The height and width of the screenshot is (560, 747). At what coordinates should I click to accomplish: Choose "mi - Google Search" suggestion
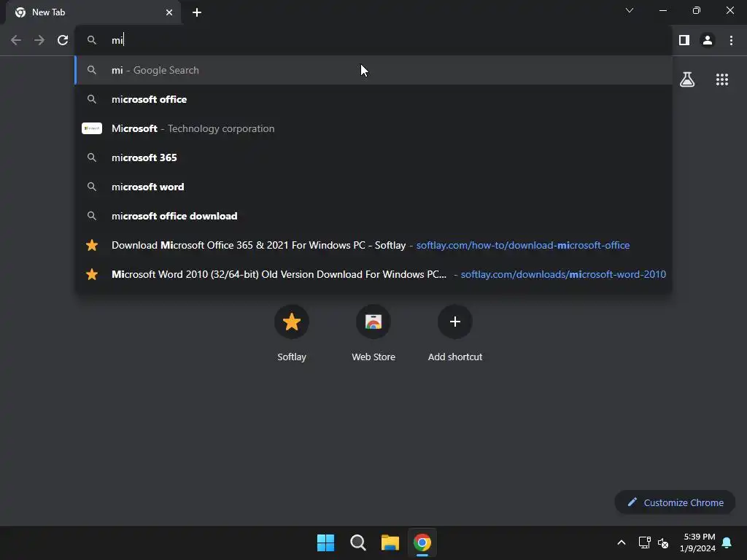coord(373,71)
